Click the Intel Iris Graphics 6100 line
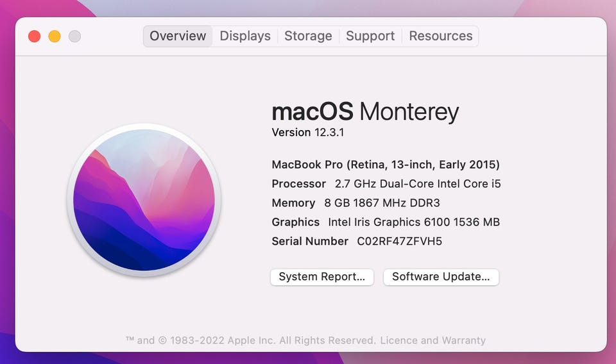 (413, 222)
